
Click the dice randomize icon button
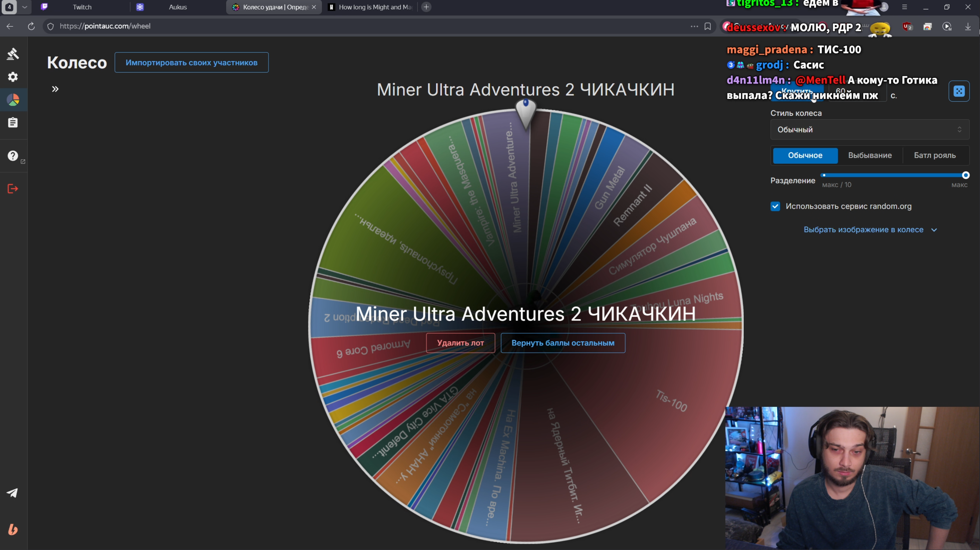[959, 91]
